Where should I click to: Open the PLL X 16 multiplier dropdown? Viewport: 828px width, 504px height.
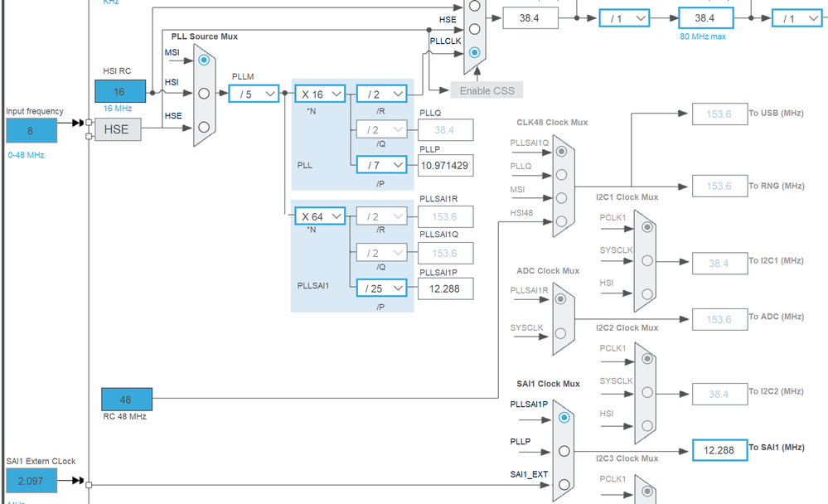(320, 94)
